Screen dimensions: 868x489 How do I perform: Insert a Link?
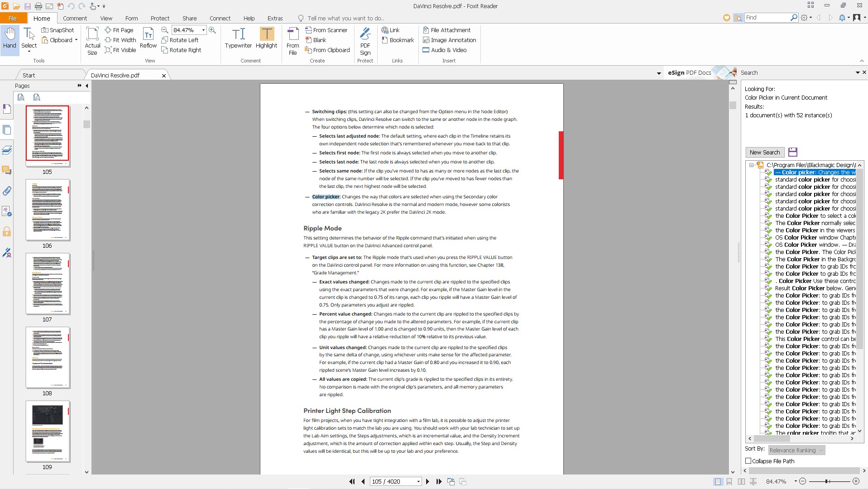(390, 30)
